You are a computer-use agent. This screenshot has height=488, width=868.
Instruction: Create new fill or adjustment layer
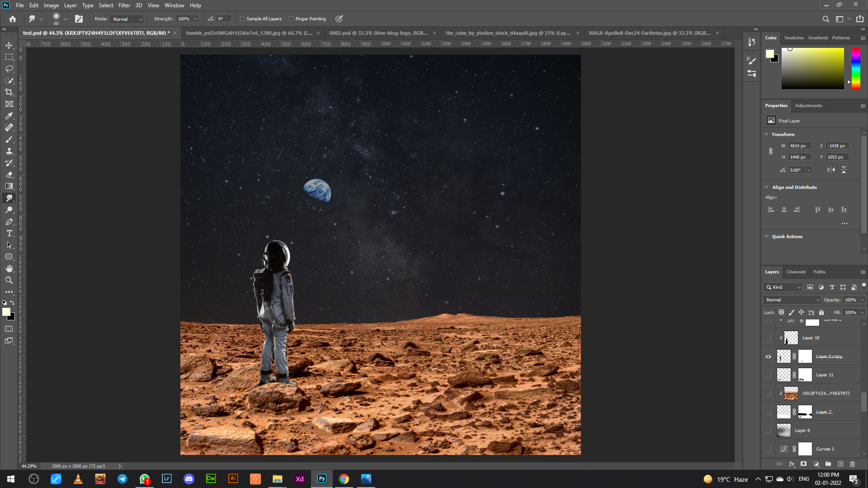816,464
